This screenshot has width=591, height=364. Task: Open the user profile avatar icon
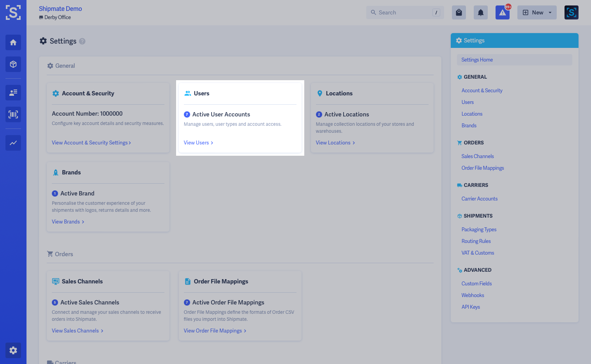coord(572,12)
